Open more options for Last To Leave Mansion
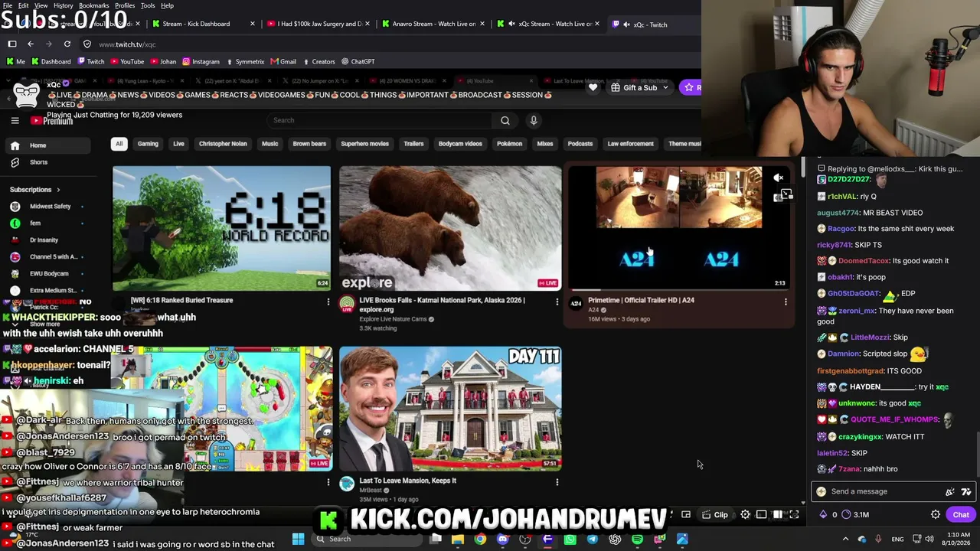This screenshot has height=551, width=980. [557, 482]
